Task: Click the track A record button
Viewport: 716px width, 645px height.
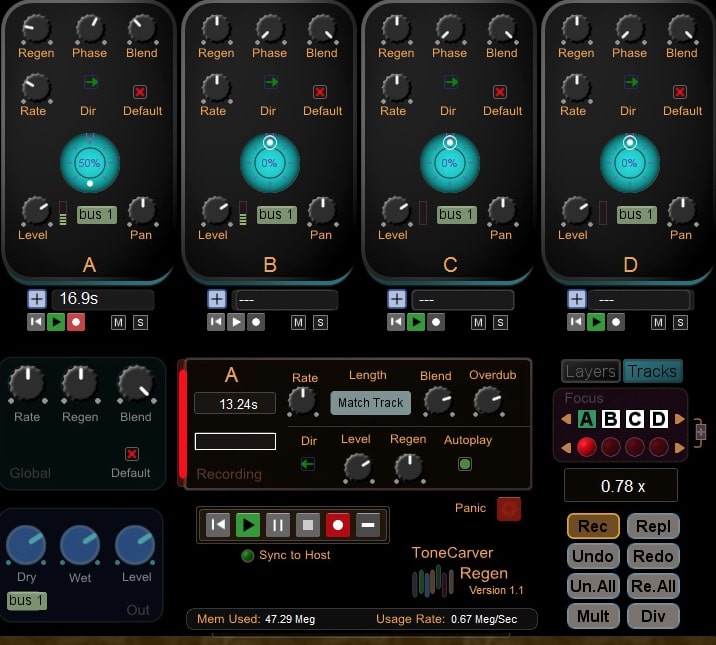Action: coord(76,322)
